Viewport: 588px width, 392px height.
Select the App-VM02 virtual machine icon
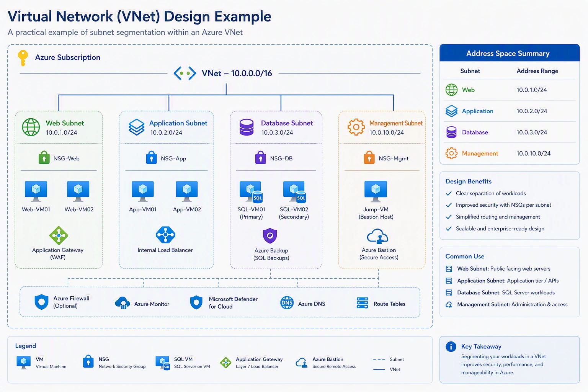pyautogui.click(x=187, y=191)
